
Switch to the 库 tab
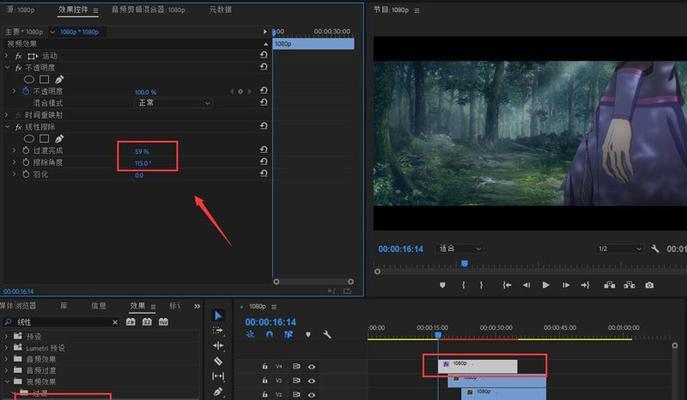pyautogui.click(x=64, y=306)
